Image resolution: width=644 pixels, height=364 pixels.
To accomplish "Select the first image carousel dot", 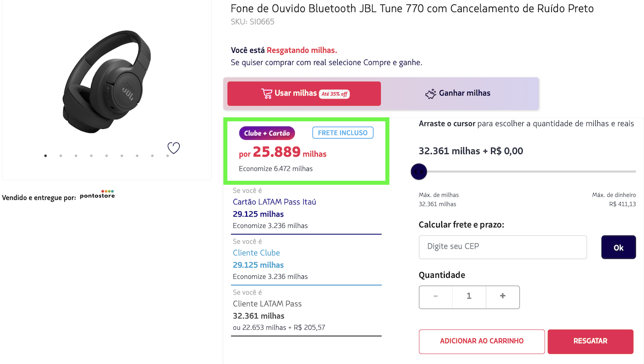I will tap(46, 156).
